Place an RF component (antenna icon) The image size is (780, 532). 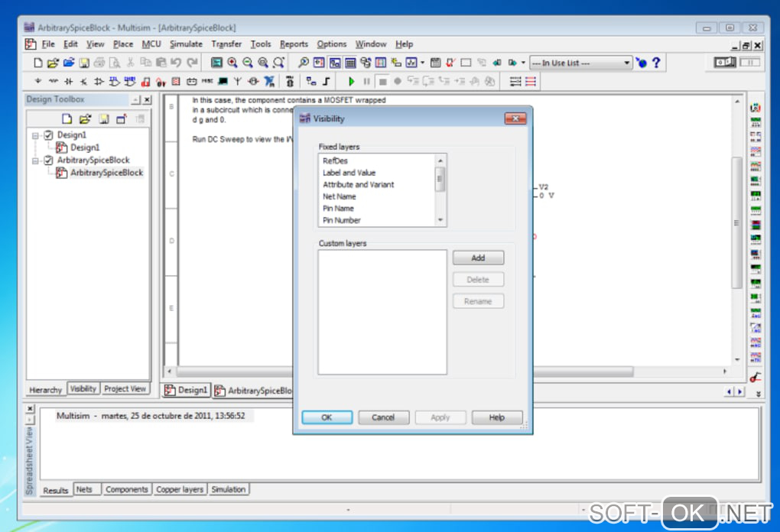[x=238, y=81]
